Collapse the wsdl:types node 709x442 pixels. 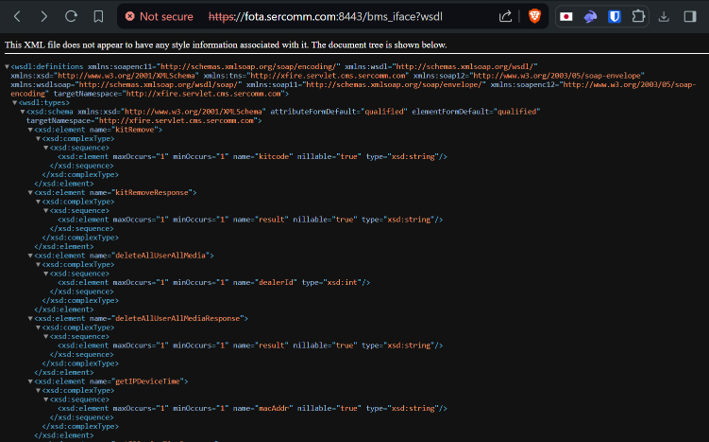tap(15, 103)
